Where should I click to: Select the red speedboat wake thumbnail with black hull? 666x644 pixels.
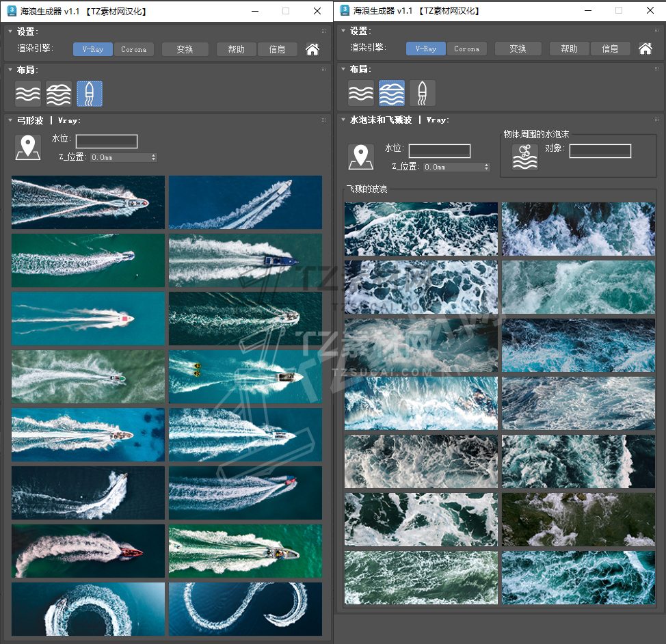click(88, 551)
